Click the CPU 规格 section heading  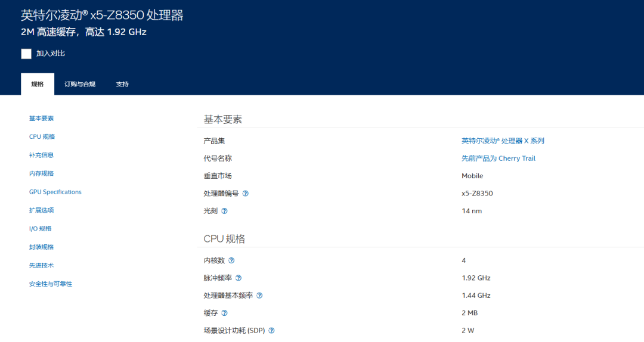(x=224, y=239)
